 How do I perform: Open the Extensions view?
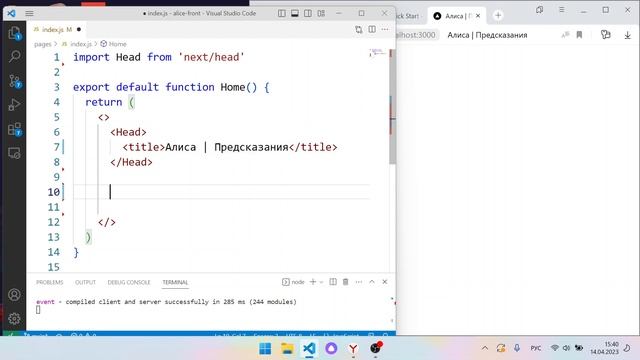tap(15, 129)
